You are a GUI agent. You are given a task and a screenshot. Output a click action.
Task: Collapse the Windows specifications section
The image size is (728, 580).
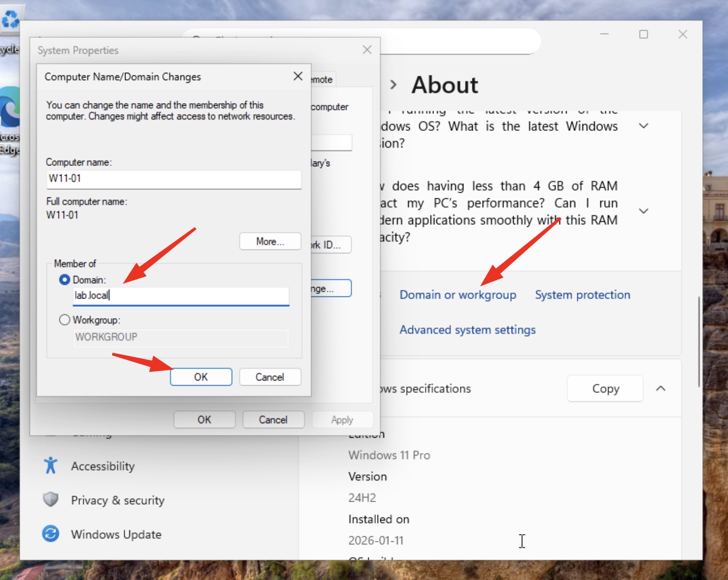tap(660, 388)
